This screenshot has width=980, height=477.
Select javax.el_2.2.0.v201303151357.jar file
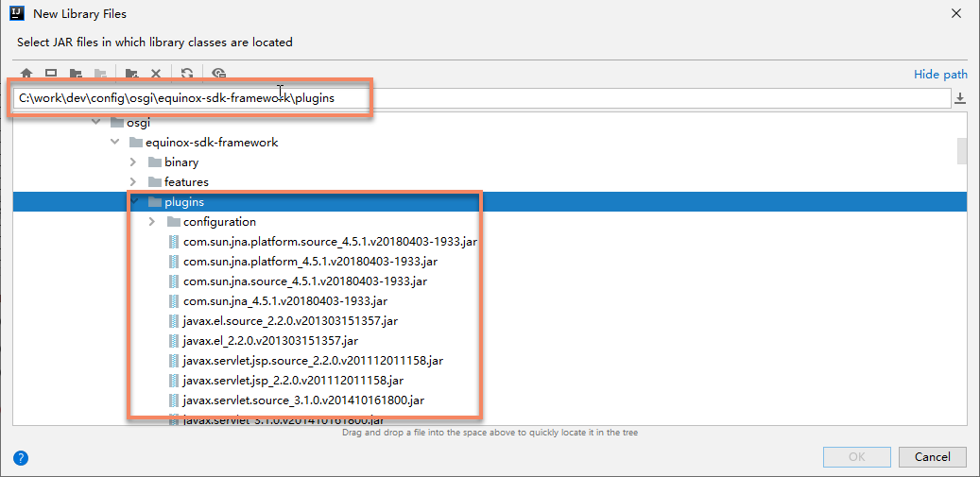coord(270,341)
